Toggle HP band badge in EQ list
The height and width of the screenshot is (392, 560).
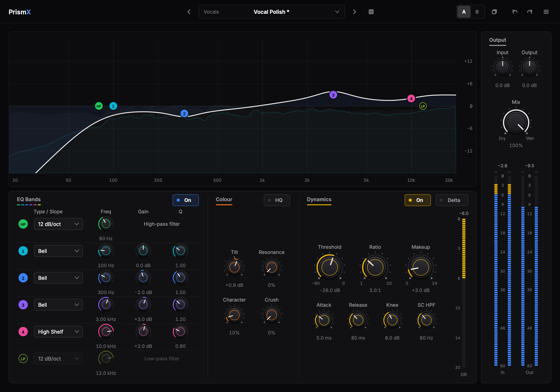23,224
